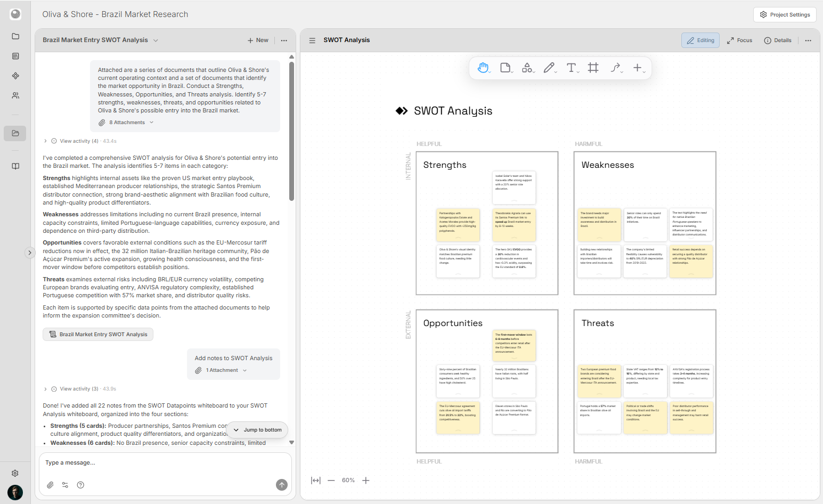Zoom out with minus button
This screenshot has height=504, width=823.
(x=331, y=481)
